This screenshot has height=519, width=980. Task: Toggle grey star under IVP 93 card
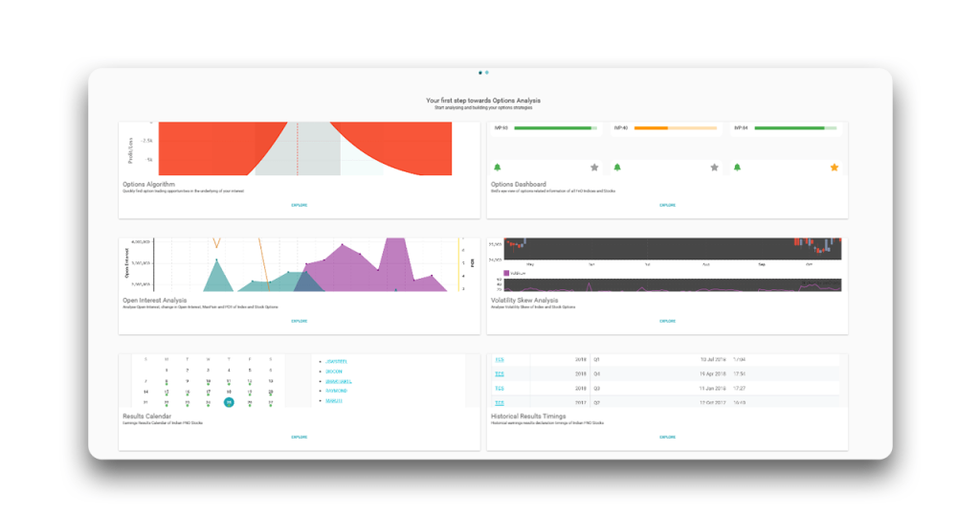pyautogui.click(x=594, y=168)
